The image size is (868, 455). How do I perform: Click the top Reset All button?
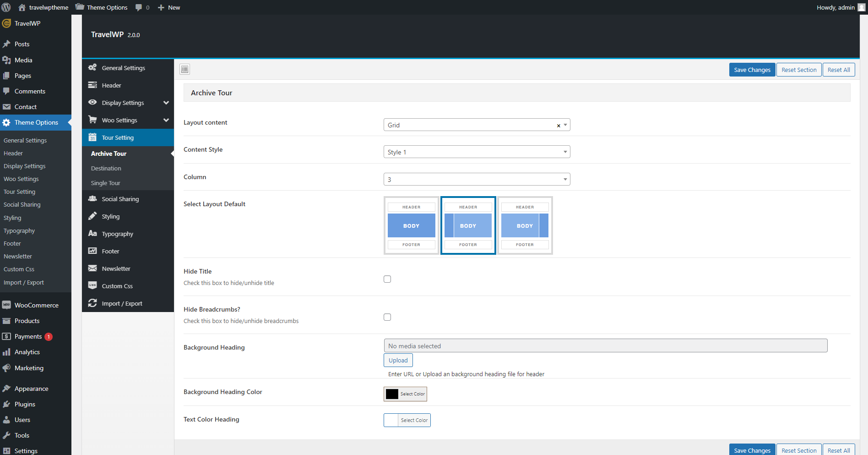tap(839, 70)
